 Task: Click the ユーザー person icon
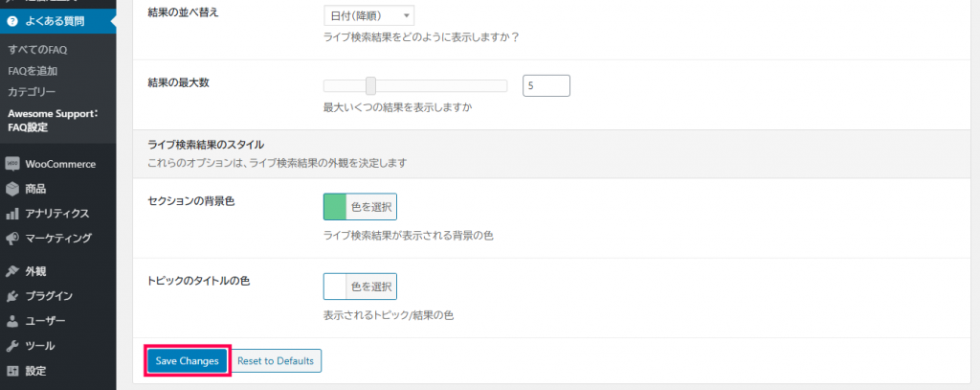[12, 321]
